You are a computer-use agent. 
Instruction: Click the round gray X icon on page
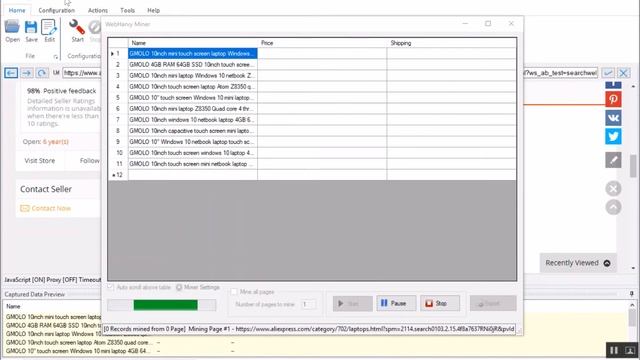point(613,189)
